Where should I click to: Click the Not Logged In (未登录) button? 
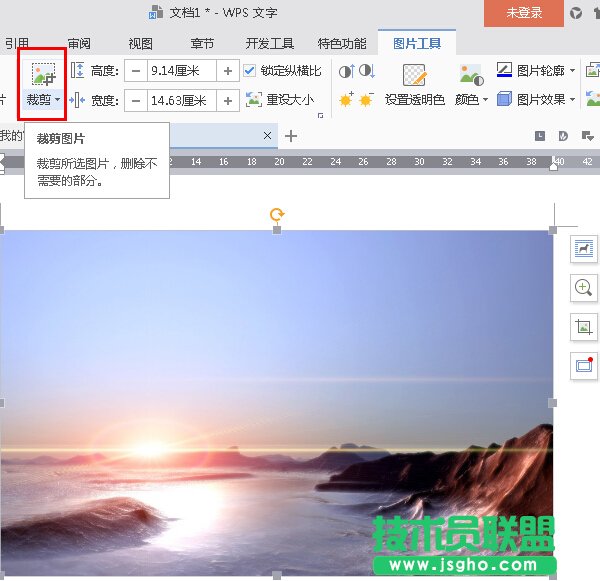coord(524,13)
